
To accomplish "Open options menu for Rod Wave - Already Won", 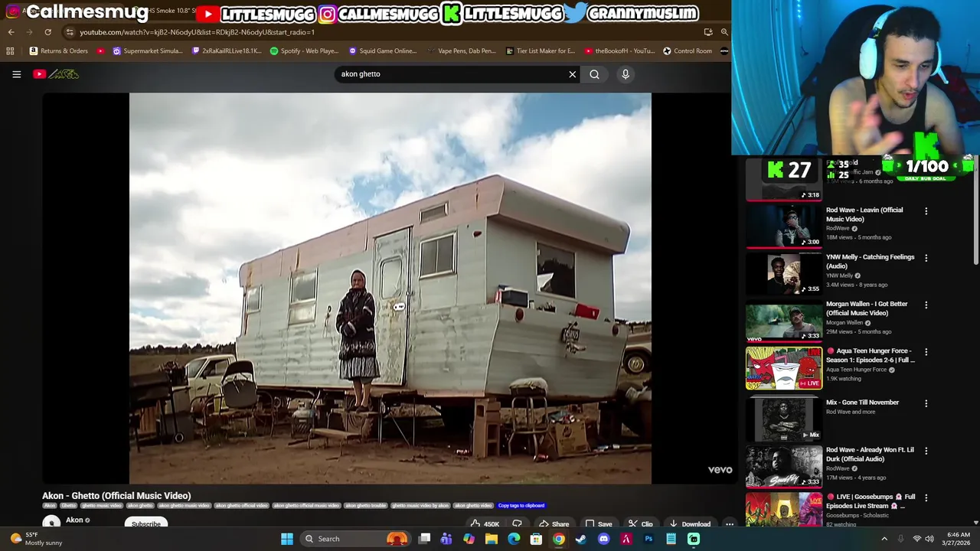I will pos(926,451).
